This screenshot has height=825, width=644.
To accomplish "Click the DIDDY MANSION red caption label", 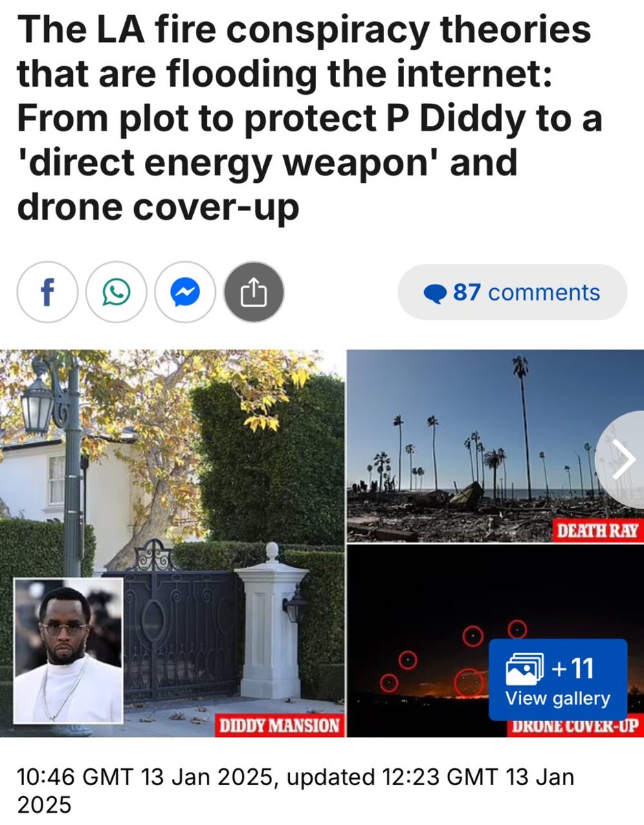I will (x=279, y=726).
